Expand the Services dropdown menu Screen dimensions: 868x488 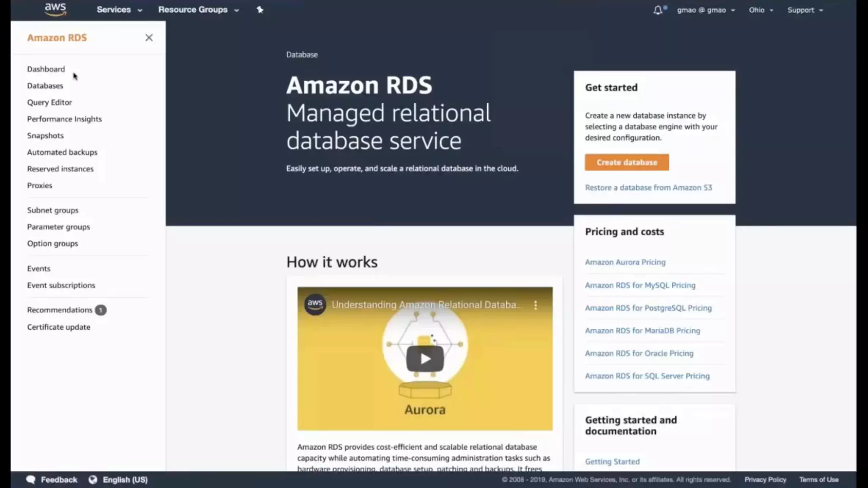tap(119, 10)
